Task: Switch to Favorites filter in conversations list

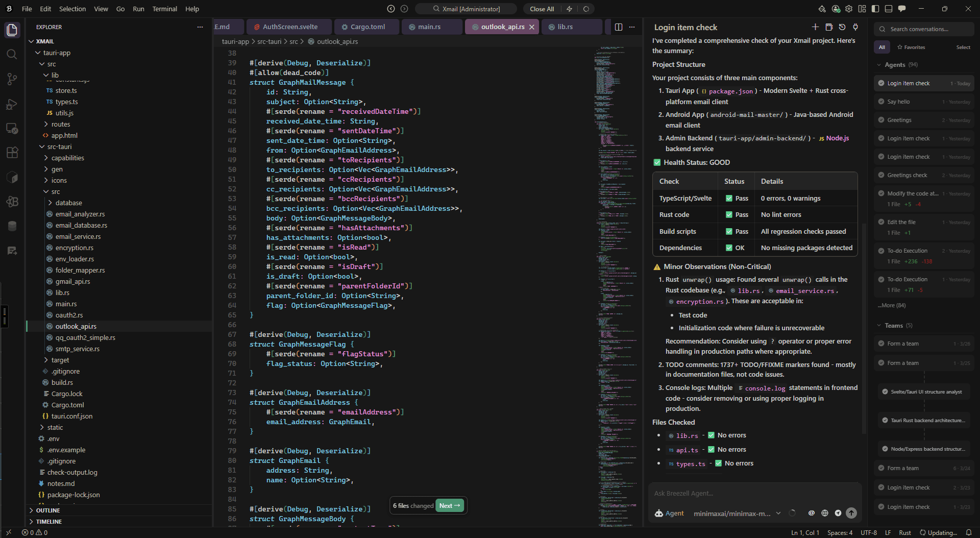Action: click(x=912, y=47)
